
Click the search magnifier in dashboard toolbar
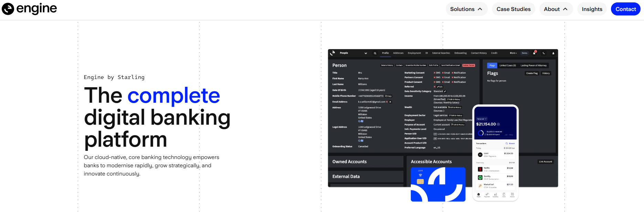[x=375, y=53]
